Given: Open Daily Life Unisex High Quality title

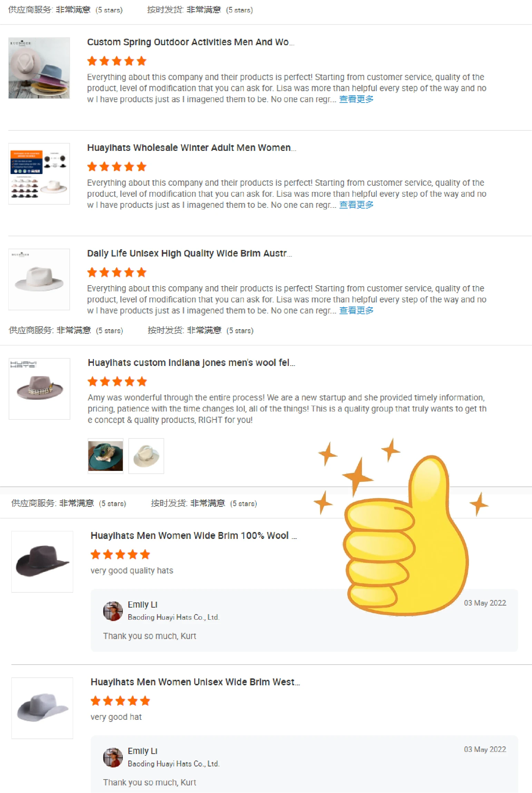Looking at the screenshot, I should 189,253.
